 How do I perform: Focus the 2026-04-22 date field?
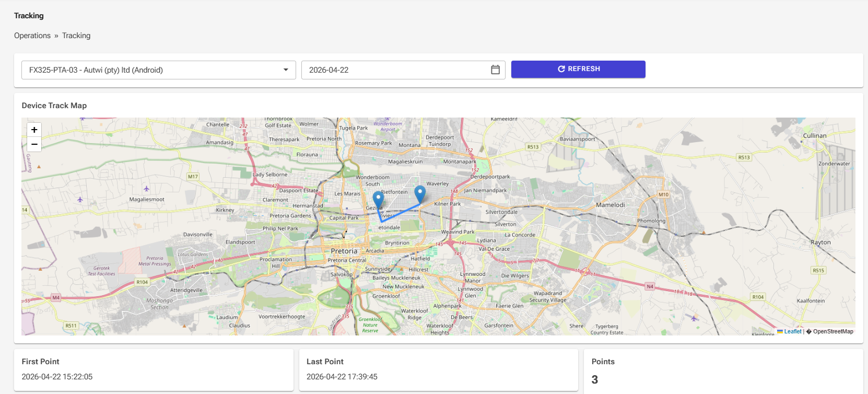tap(403, 70)
